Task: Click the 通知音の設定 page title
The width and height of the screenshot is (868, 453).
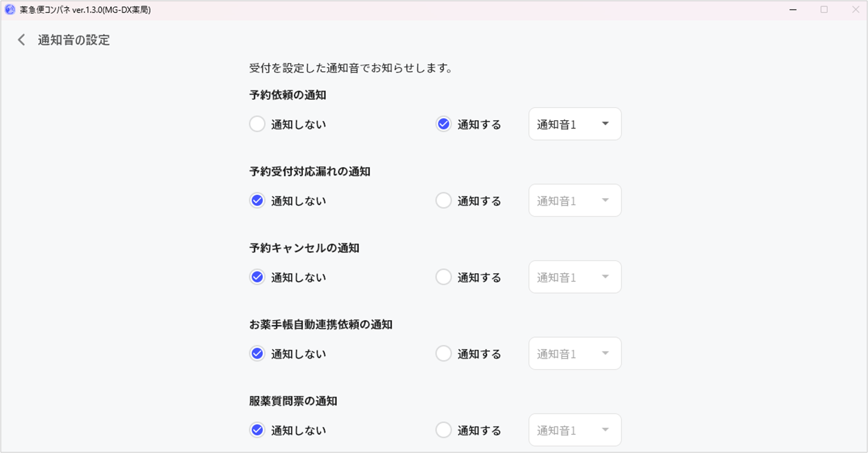Action: point(74,40)
